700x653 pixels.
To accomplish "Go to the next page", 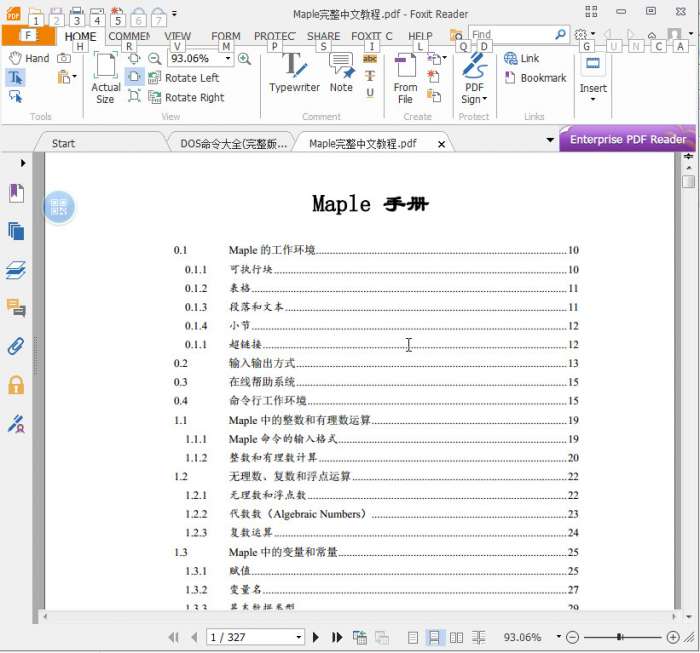I will [x=316, y=637].
